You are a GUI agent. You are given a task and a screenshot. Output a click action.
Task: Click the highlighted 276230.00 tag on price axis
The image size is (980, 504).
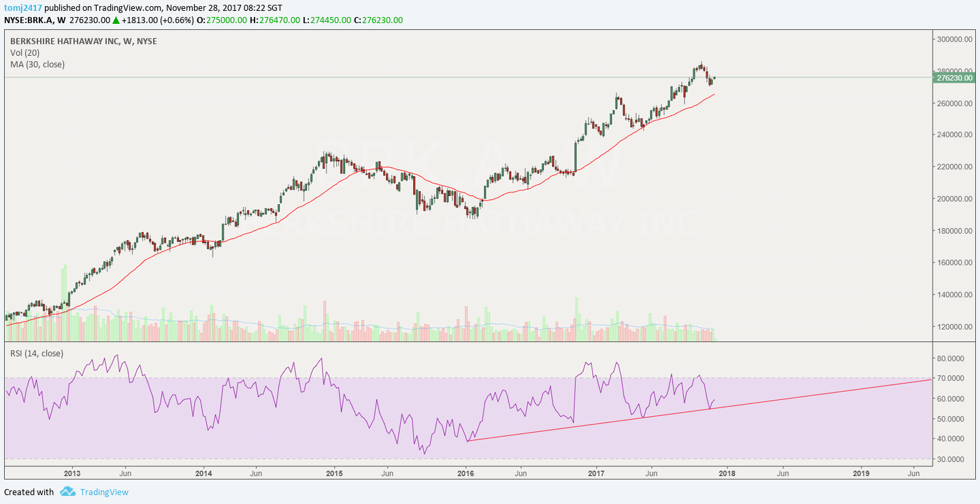click(954, 78)
